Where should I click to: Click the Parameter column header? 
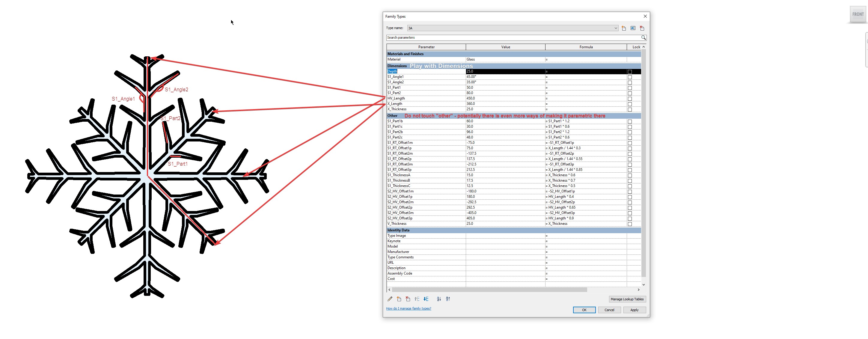point(426,47)
